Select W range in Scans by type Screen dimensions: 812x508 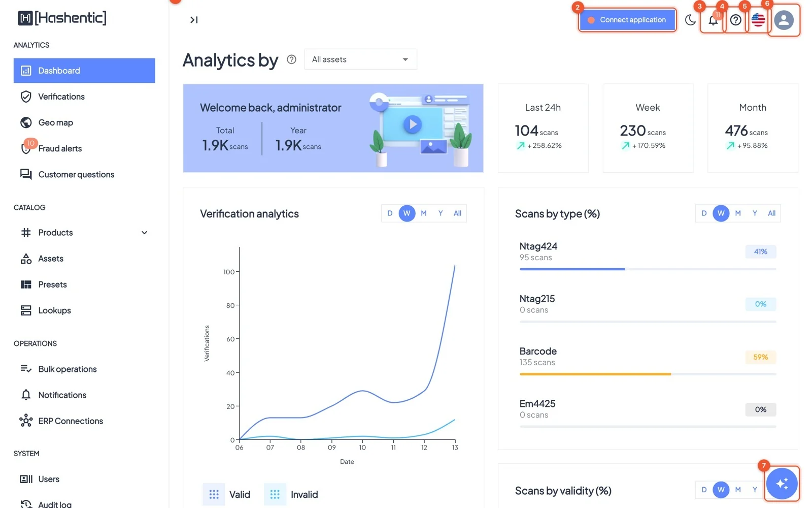[721, 213]
